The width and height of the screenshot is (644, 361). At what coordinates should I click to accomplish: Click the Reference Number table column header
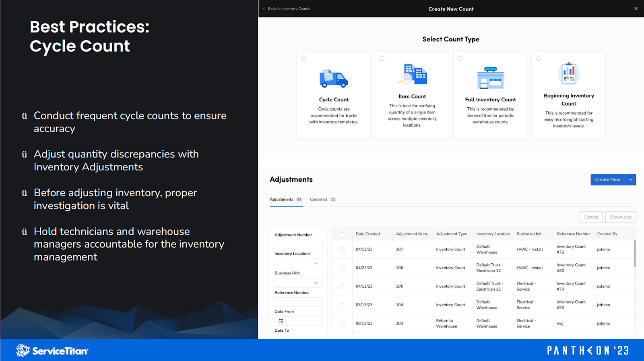tap(574, 234)
